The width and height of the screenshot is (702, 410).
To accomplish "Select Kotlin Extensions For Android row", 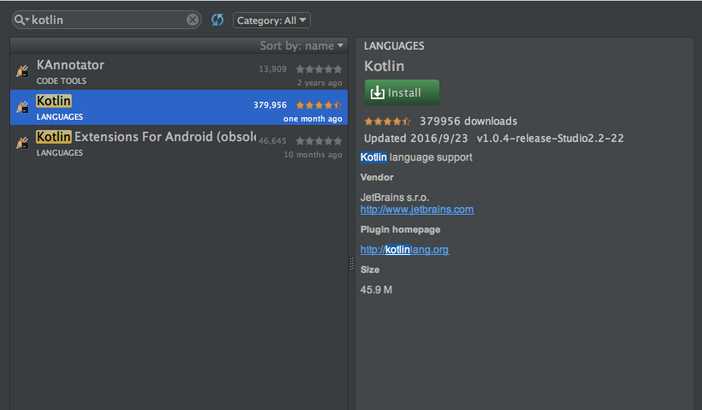I will pyautogui.click(x=179, y=143).
